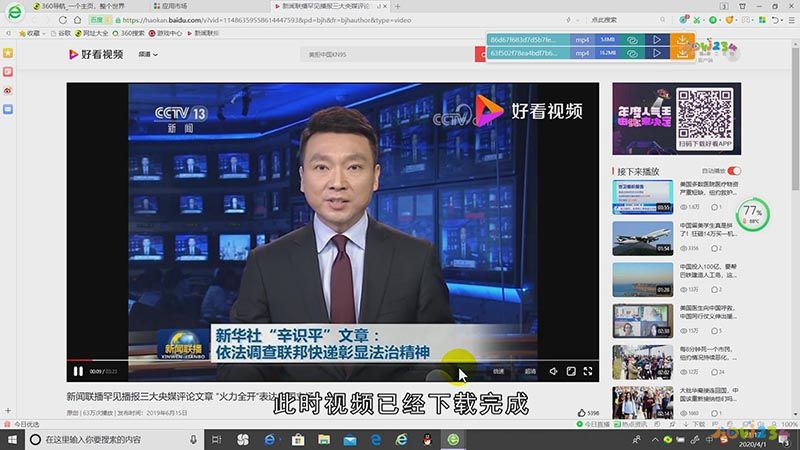Pause the video with the pause button
The height and width of the screenshot is (450, 800).
pyautogui.click(x=78, y=371)
